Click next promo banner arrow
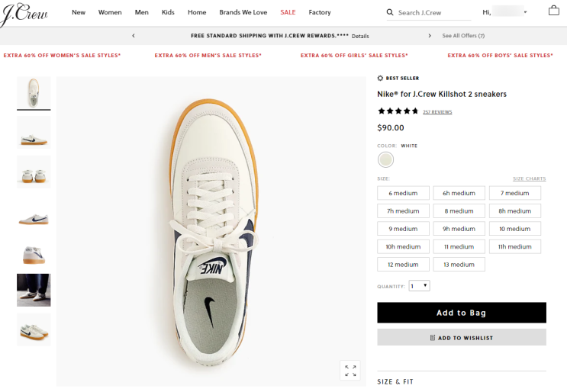The image size is (567, 392). 430,36
